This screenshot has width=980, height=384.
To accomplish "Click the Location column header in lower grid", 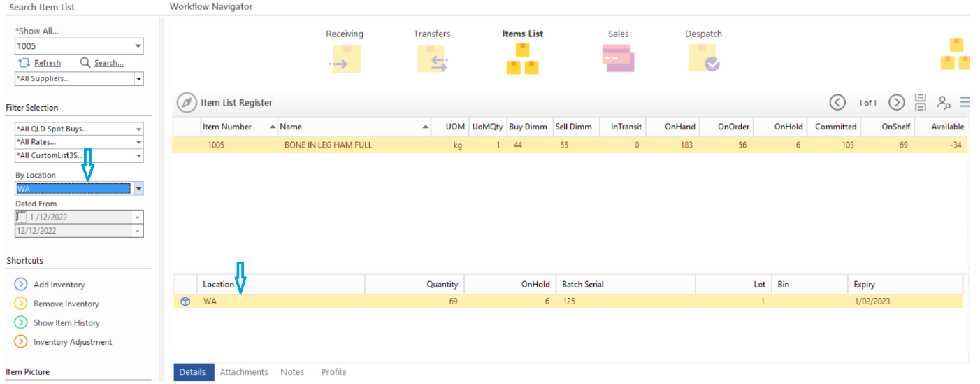I will 281,285.
